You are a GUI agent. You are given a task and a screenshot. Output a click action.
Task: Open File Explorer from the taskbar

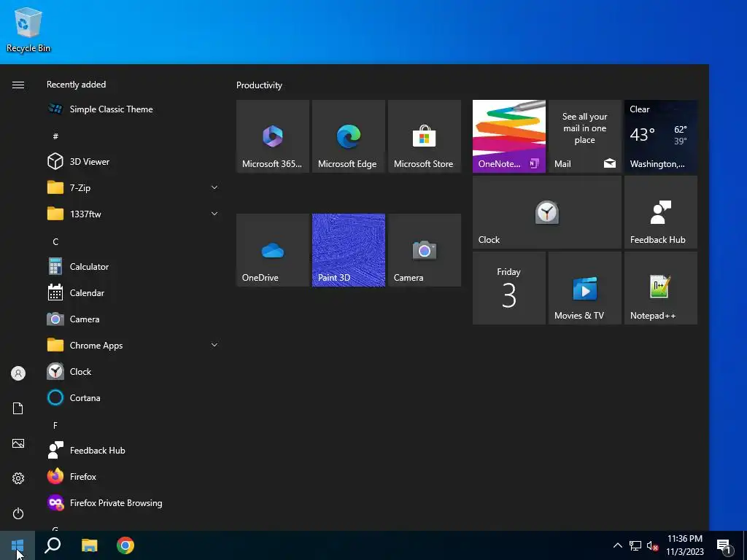[x=89, y=545]
